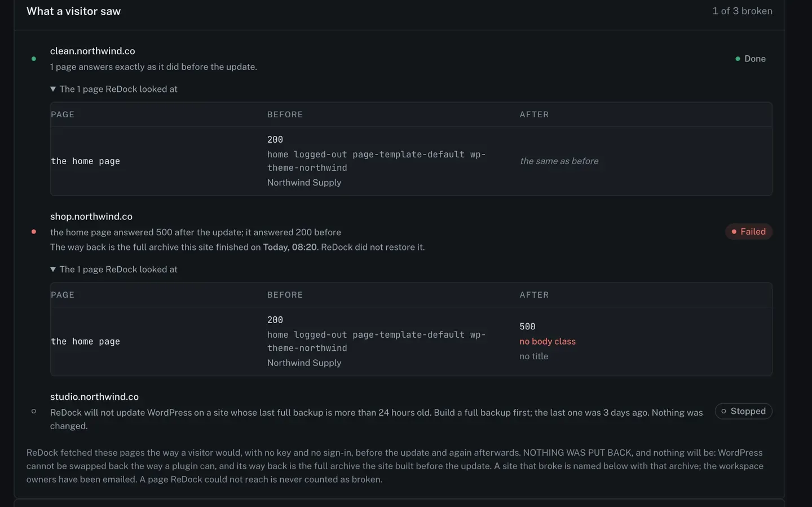This screenshot has width=812, height=507.
Task: Click "Northwind Supply" title in shop.northwind.co table
Action: [304, 363]
